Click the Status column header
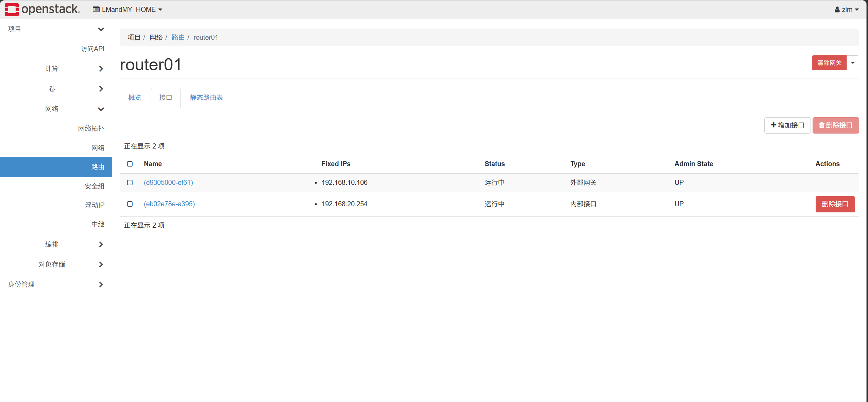The height and width of the screenshot is (402, 868). click(495, 164)
